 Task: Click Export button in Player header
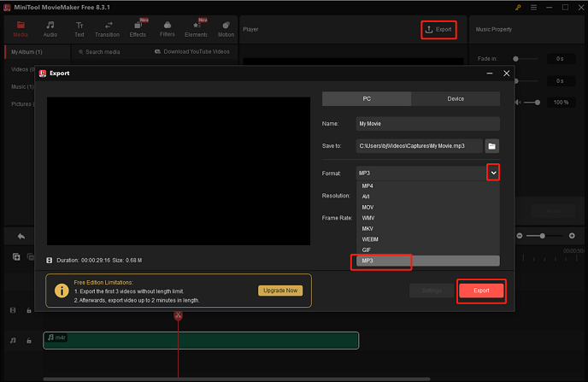click(438, 29)
